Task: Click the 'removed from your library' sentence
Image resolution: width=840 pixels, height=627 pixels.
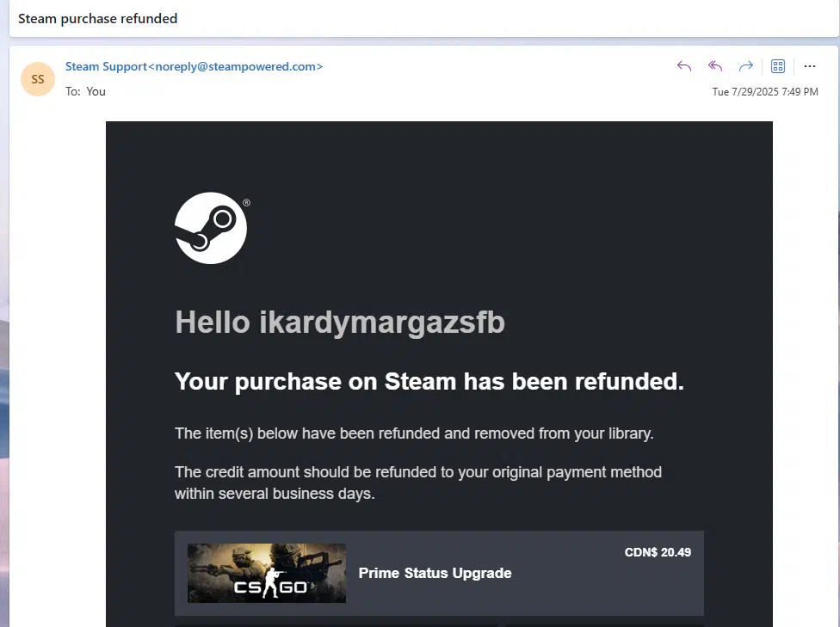Action: [x=414, y=433]
